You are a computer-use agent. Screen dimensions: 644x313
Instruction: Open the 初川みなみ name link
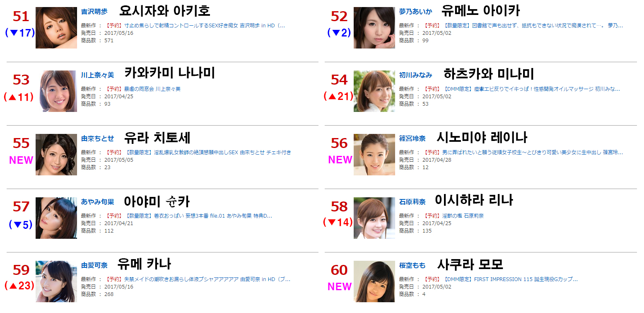click(x=415, y=75)
